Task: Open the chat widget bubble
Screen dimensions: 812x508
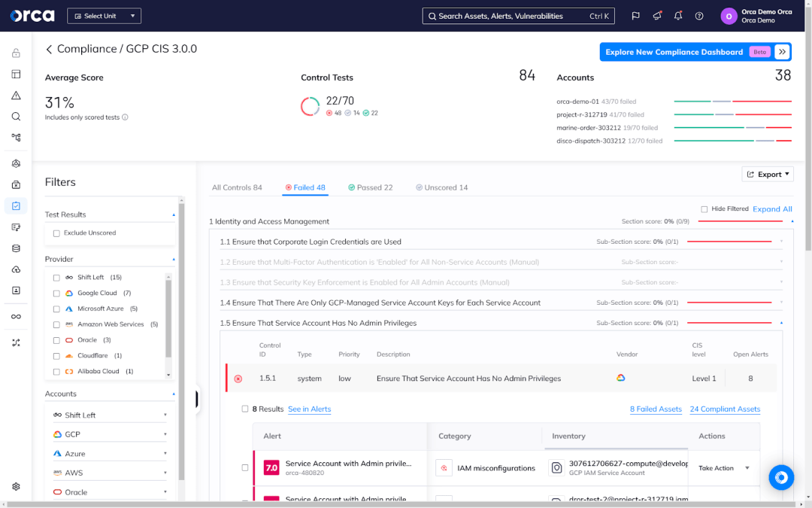Action: [x=781, y=477]
